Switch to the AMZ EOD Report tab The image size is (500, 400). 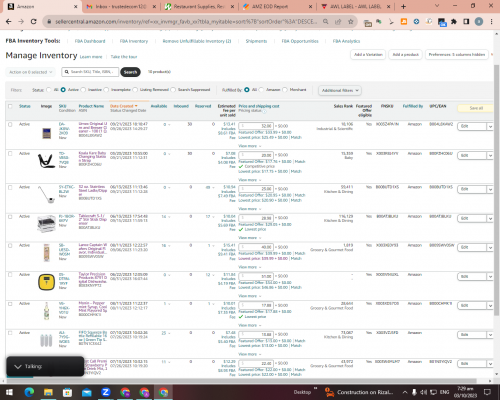(277, 7)
